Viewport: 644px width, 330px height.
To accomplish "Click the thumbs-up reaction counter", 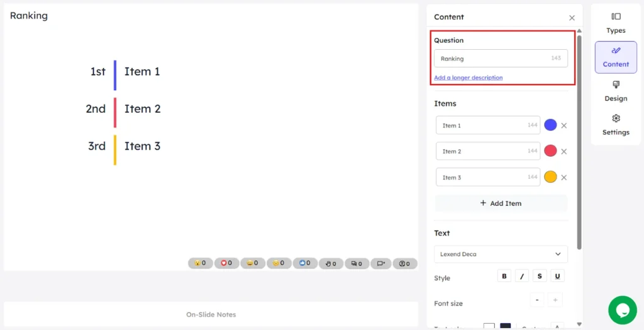I will (305, 263).
